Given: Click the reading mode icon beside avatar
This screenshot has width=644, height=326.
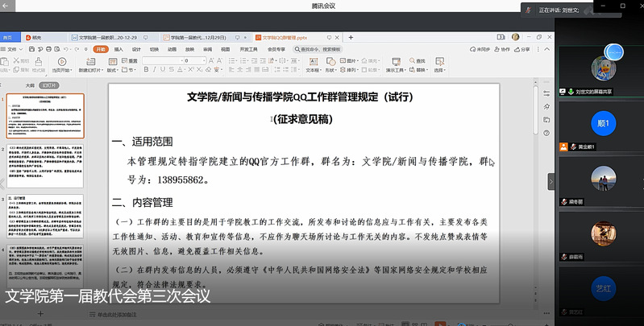Looking at the screenshot, I should pyautogui.click(x=501, y=37).
